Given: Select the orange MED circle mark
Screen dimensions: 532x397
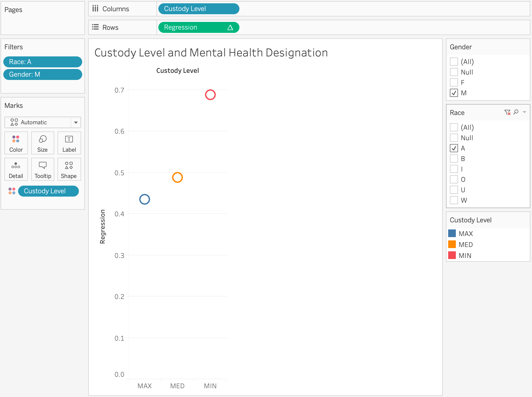Looking at the screenshot, I should coord(178,177).
